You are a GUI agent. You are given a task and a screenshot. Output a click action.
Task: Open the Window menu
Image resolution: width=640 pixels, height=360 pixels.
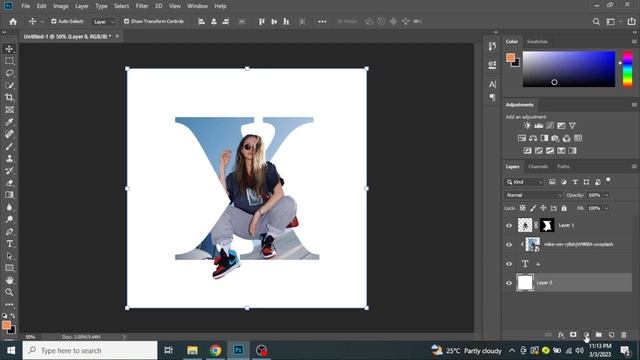(x=198, y=6)
